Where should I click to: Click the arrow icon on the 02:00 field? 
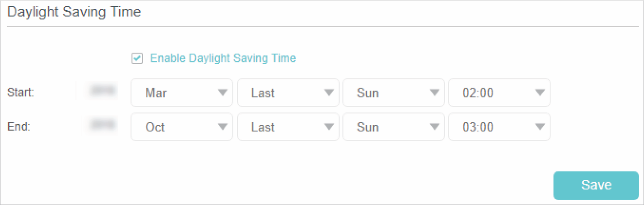tap(539, 93)
